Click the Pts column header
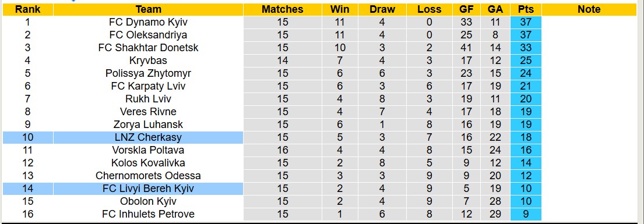The width and height of the screenshot is (644, 224). coord(526,9)
